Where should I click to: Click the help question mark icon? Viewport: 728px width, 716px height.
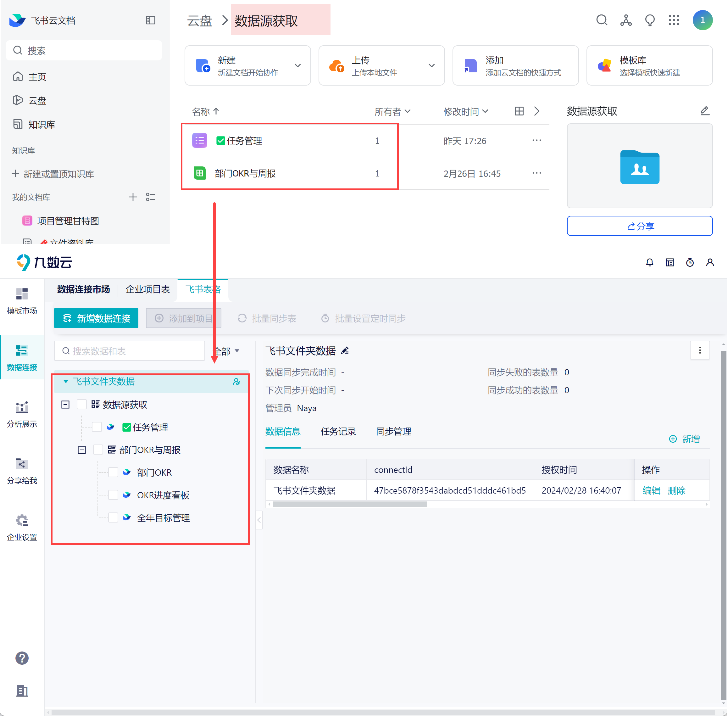(x=22, y=658)
